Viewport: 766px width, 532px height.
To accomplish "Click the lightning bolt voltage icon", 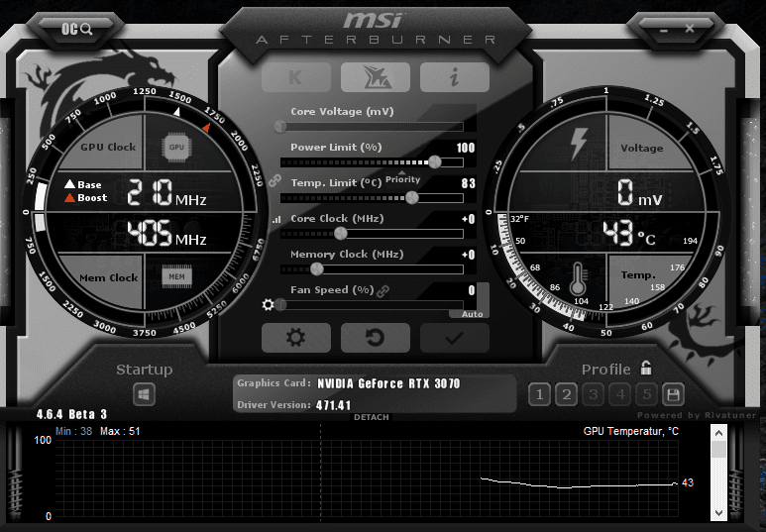I will coord(579,144).
